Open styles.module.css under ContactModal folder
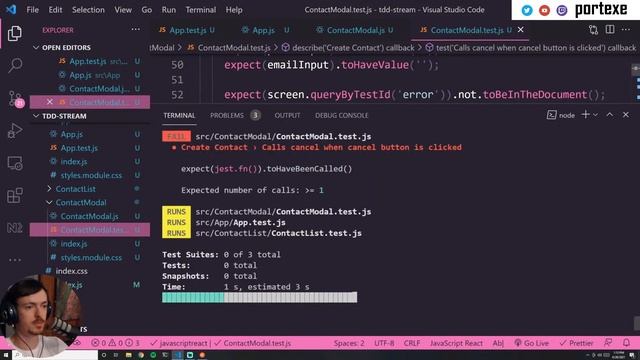The image size is (640, 360). (91, 258)
